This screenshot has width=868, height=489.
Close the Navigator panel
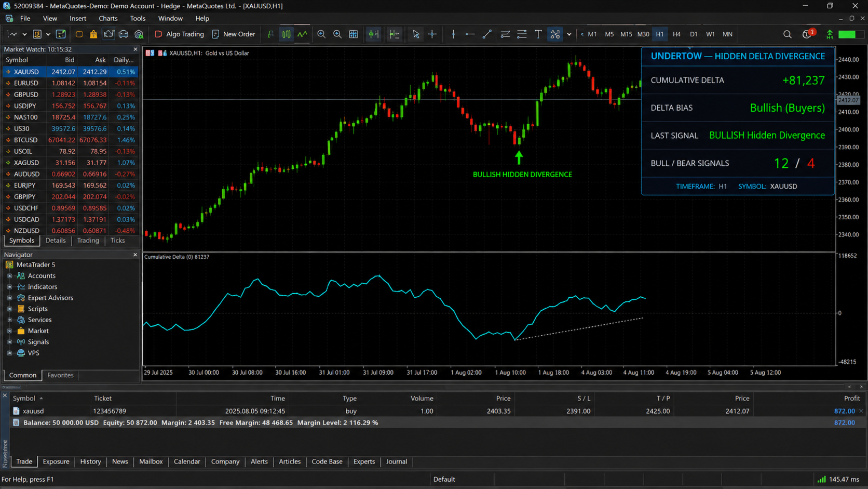(135, 255)
